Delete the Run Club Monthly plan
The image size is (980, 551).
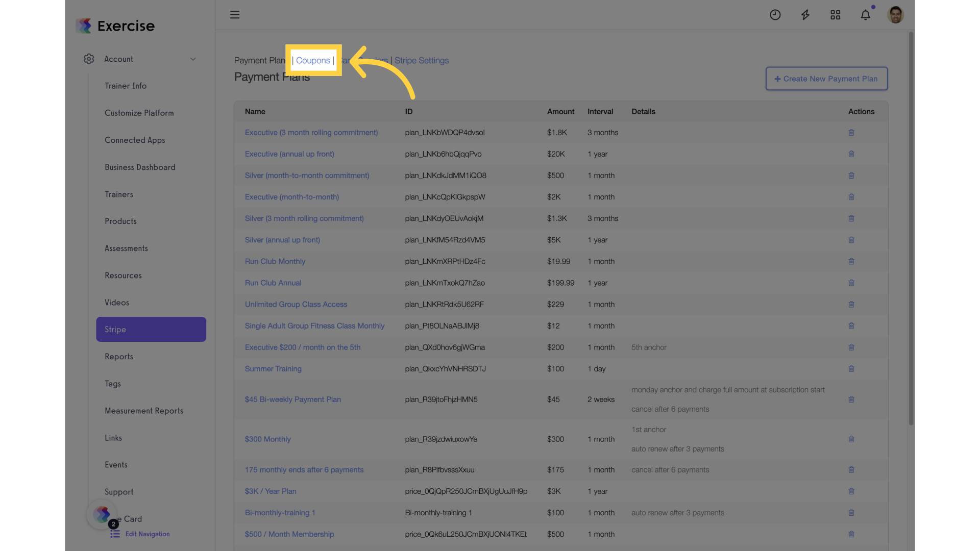pos(851,261)
